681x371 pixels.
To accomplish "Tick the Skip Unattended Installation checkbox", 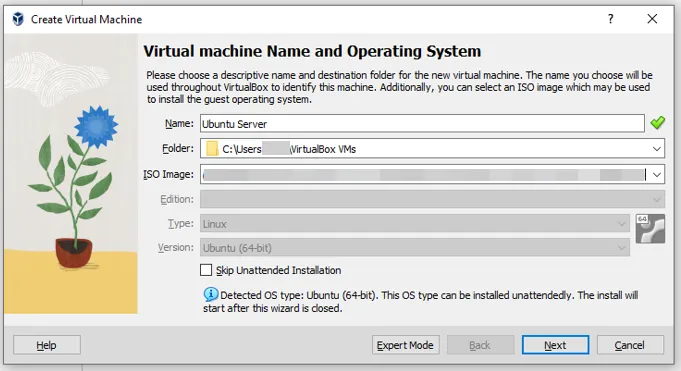I will pos(206,270).
